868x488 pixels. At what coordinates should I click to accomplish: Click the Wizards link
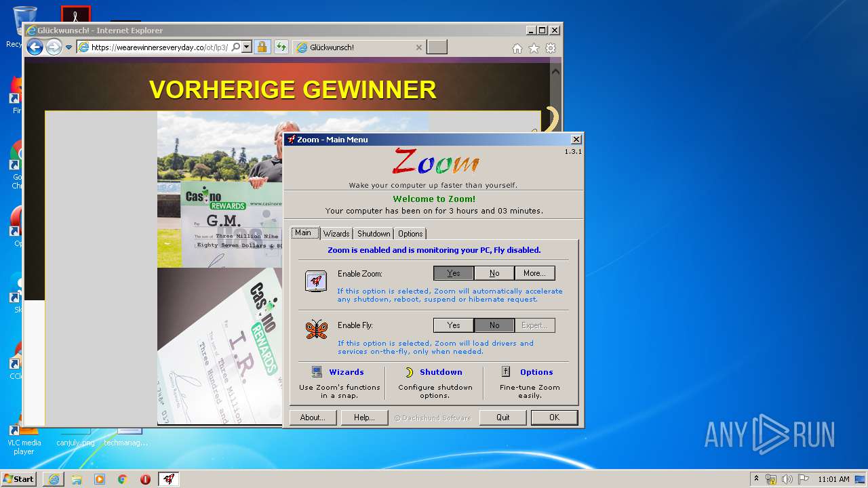[x=347, y=372]
